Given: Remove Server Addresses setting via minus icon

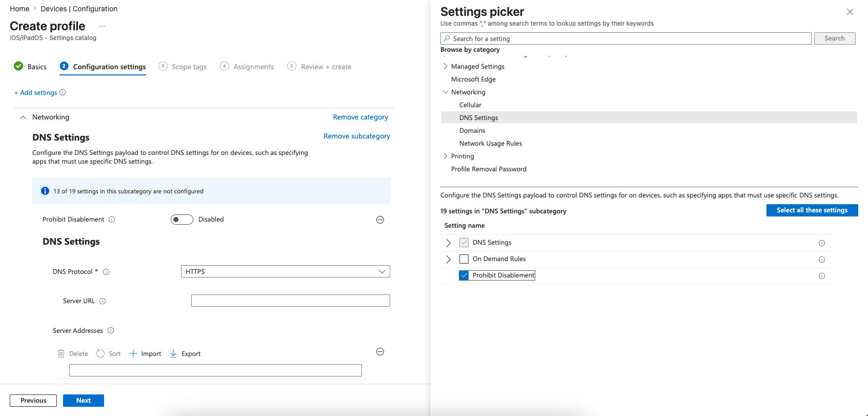Looking at the screenshot, I should [380, 351].
